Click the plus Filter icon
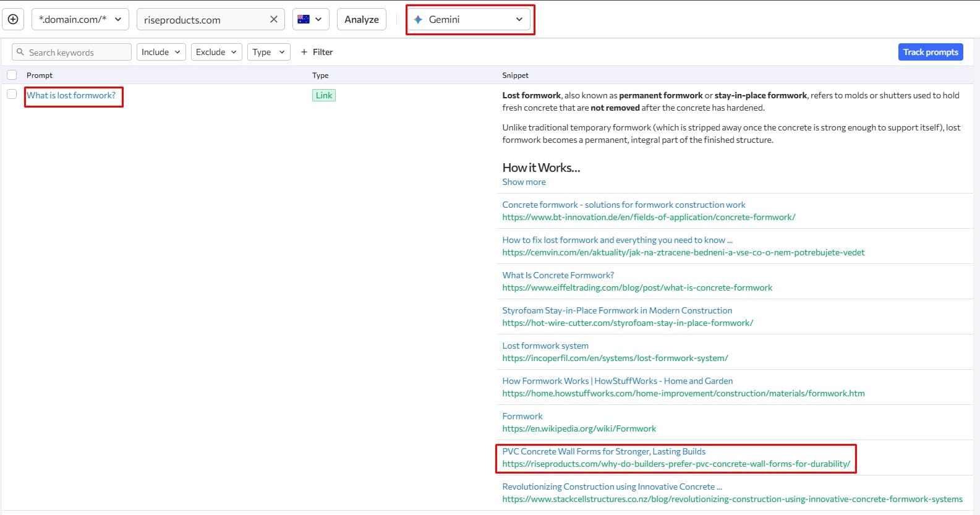980x515 pixels. (304, 52)
